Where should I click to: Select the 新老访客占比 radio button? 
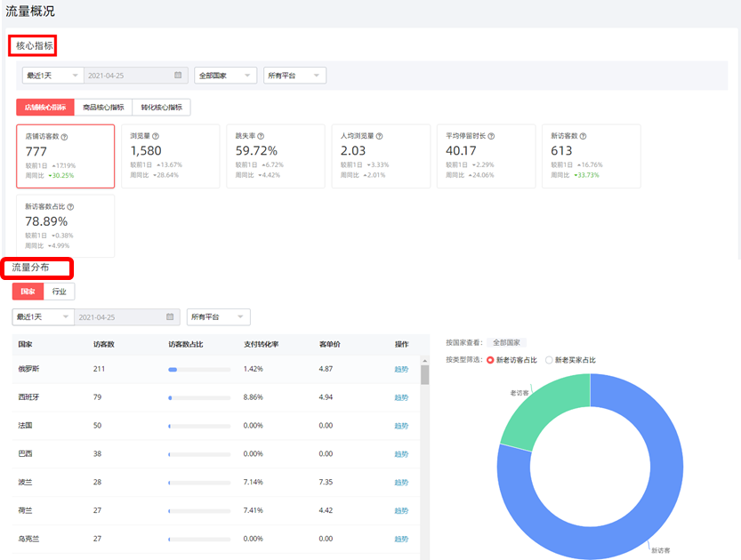pos(490,360)
